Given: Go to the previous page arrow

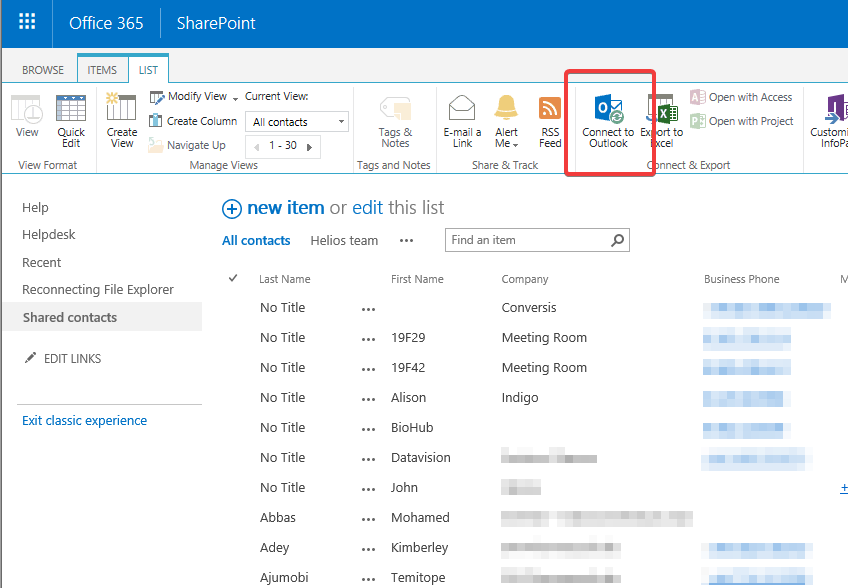Looking at the screenshot, I should pyautogui.click(x=257, y=147).
